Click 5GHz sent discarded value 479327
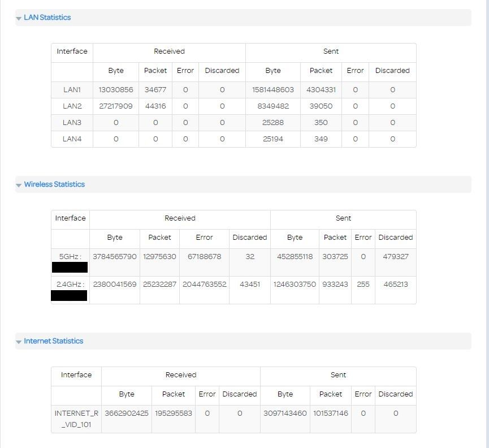Screen dimensions: 489x448 click(395, 257)
